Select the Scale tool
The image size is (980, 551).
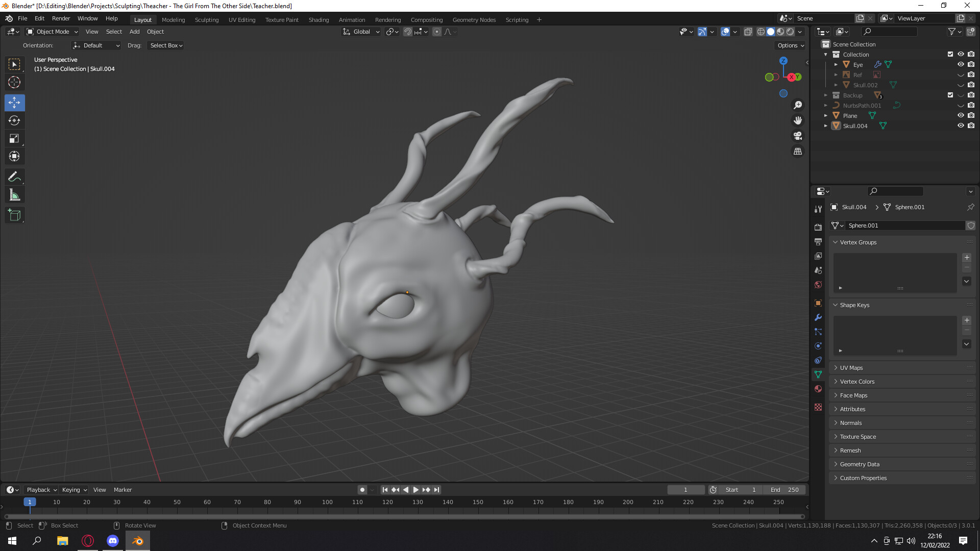[14, 138]
